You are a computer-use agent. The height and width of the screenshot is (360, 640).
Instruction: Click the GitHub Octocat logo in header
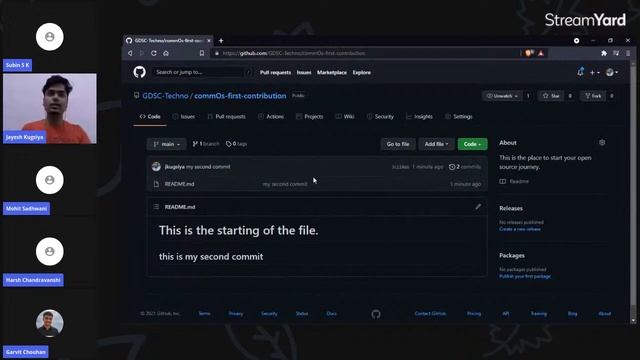(140, 72)
